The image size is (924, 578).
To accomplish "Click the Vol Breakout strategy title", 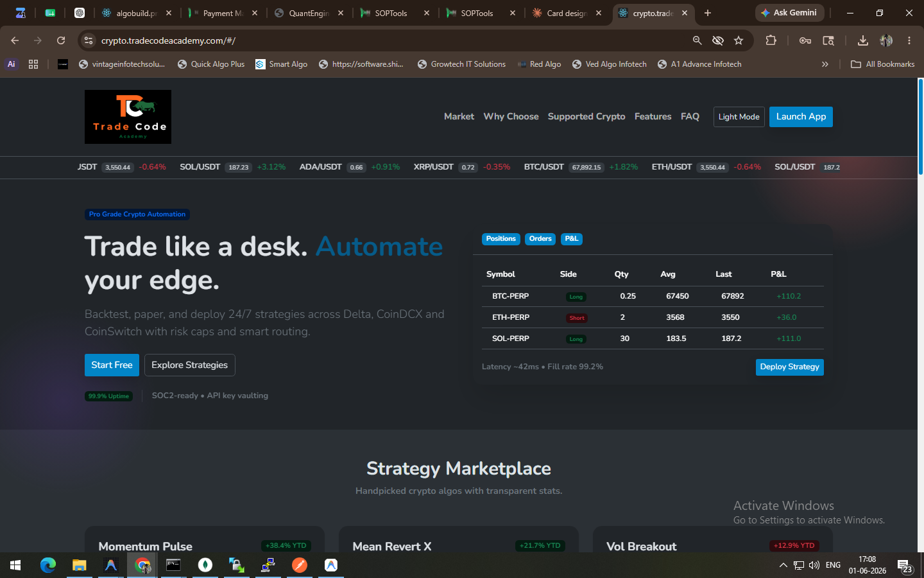I will pos(642,547).
